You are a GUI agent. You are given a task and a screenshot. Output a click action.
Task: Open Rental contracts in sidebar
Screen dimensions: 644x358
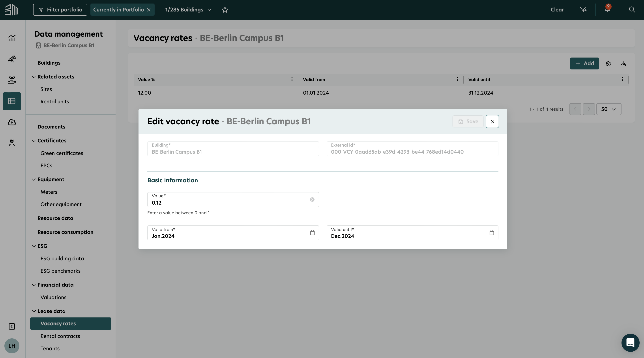coord(60,336)
